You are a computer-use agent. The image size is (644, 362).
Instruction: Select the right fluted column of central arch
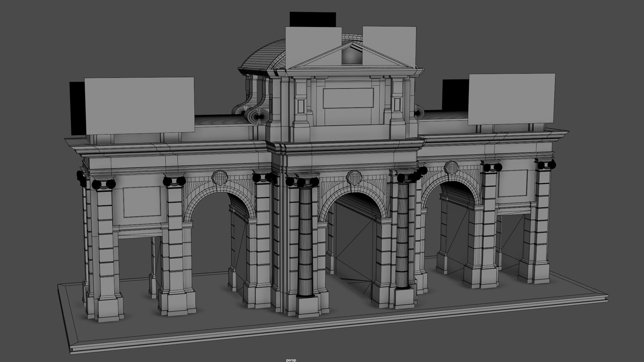402,235
